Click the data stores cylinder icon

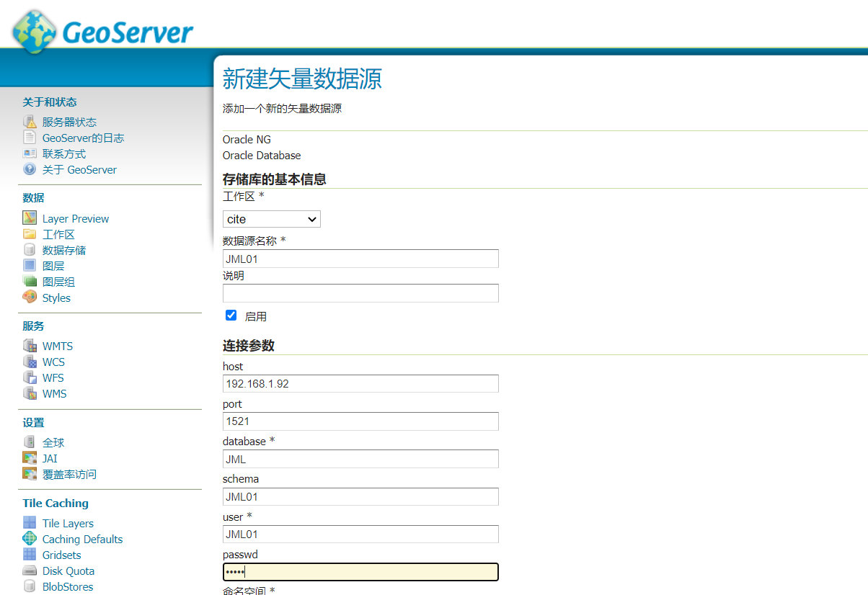(x=30, y=250)
